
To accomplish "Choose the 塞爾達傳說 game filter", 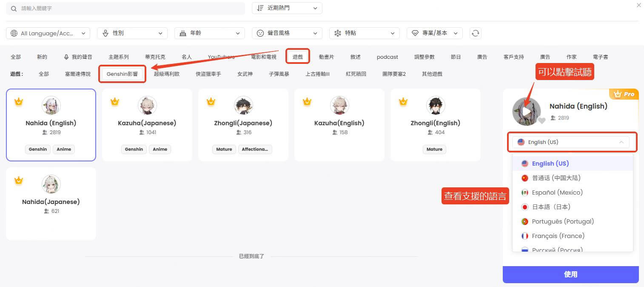I will click(x=78, y=74).
